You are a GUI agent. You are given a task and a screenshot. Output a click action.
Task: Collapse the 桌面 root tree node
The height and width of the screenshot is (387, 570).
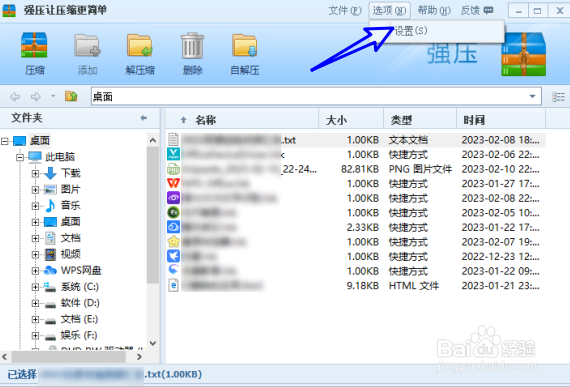coord(5,141)
